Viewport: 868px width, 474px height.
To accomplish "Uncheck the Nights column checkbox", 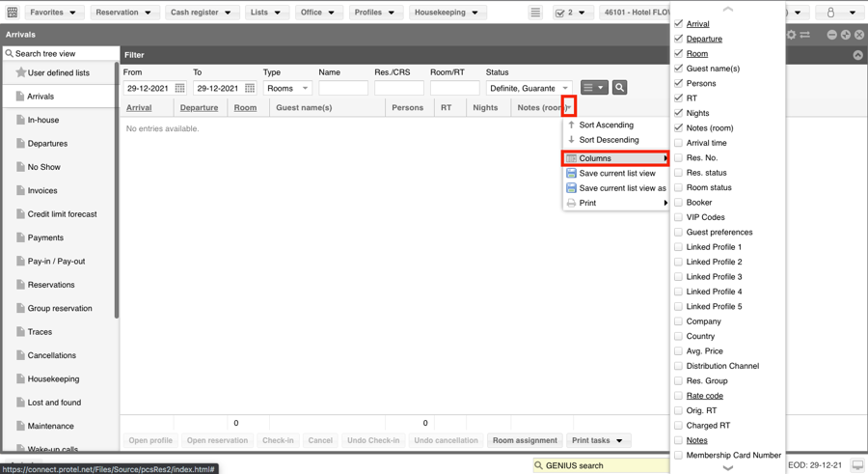I will click(x=679, y=113).
